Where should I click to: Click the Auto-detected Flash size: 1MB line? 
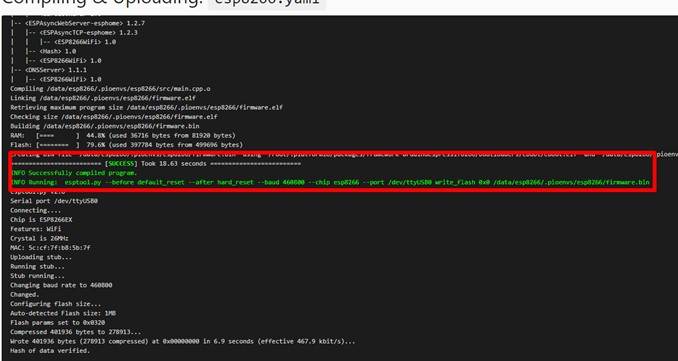[x=63, y=313]
